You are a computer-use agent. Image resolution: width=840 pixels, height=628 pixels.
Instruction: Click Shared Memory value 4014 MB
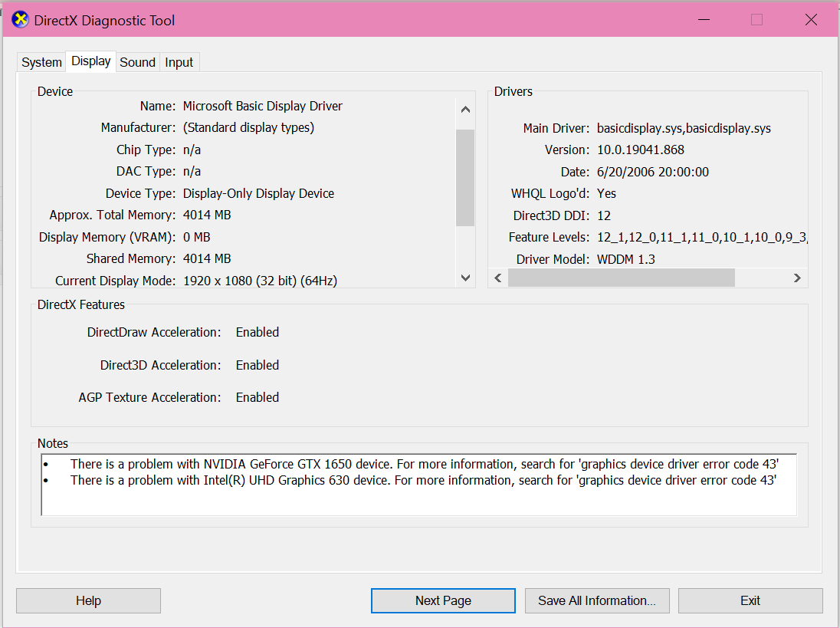[207, 259]
